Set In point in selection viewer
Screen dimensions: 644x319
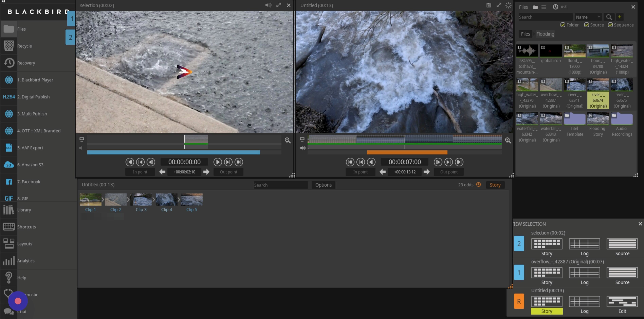140,172
